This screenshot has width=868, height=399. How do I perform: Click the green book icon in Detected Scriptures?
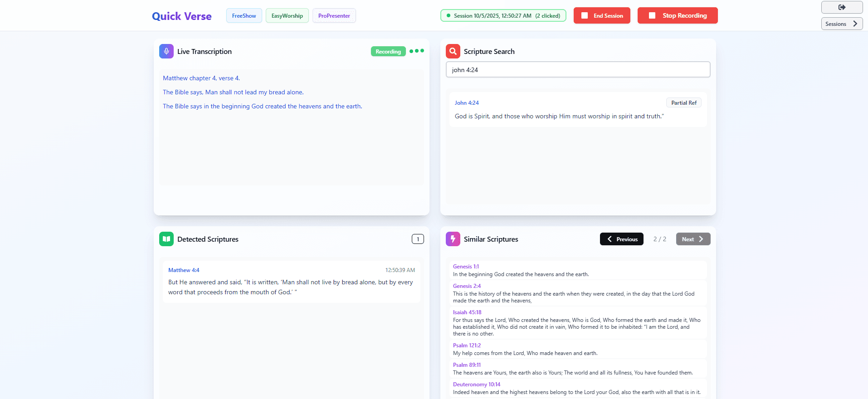tap(166, 239)
